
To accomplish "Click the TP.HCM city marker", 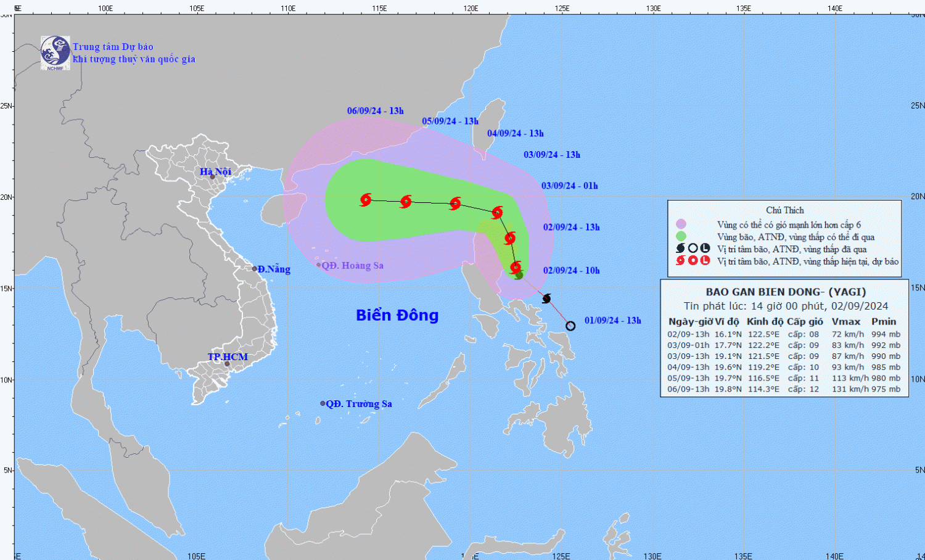I will pyautogui.click(x=227, y=364).
